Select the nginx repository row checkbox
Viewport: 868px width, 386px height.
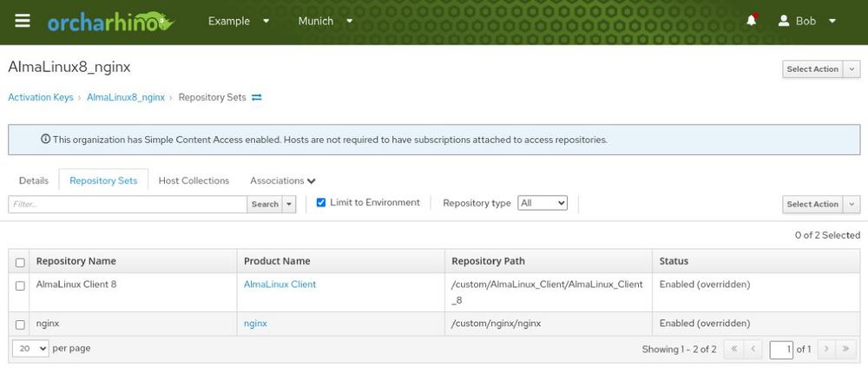[x=20, y=324]
